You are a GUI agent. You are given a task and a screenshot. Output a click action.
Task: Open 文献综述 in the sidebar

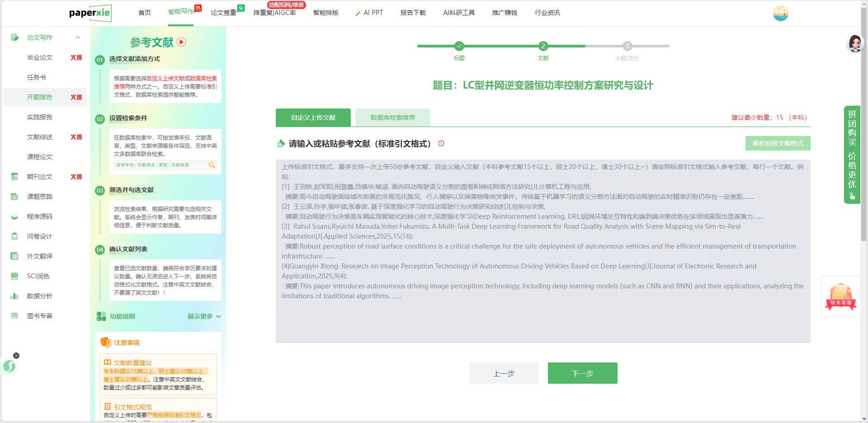coord(40,137)
